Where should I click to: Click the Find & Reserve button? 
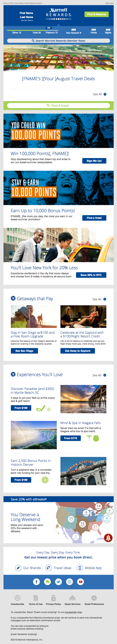point(96,15)
